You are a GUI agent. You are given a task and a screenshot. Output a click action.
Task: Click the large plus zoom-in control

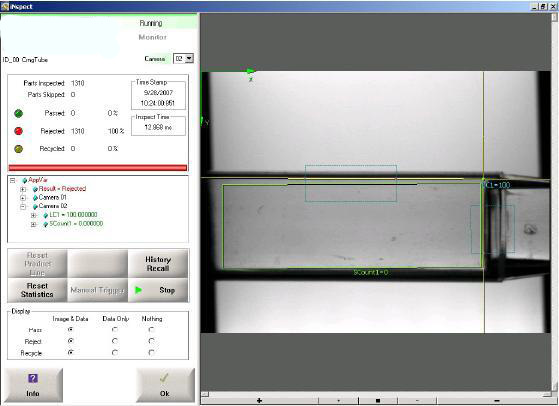click(259, 401)
